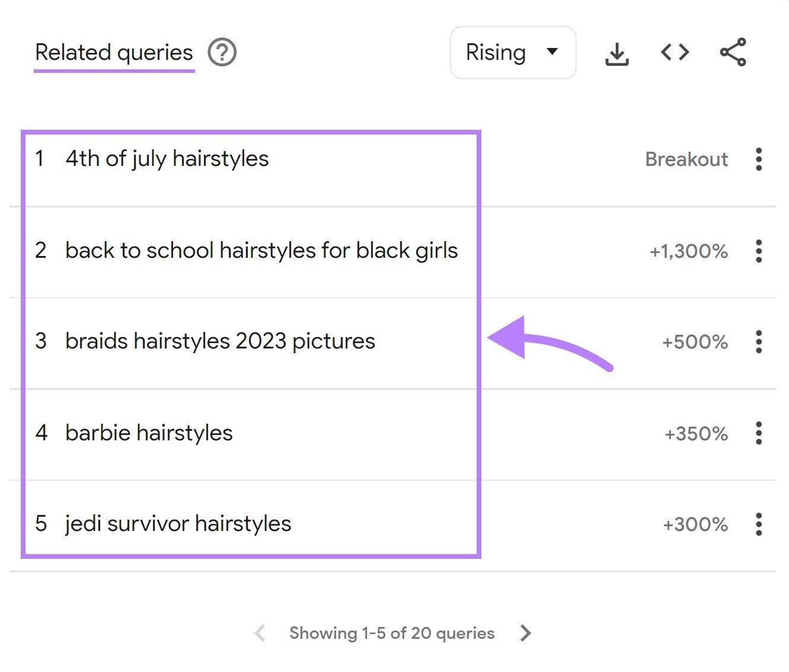The width and height of the screenshot is (789, 672).
Task: Select 'jedi survivor hairstyles'
Action: click(x=178, y=523)
